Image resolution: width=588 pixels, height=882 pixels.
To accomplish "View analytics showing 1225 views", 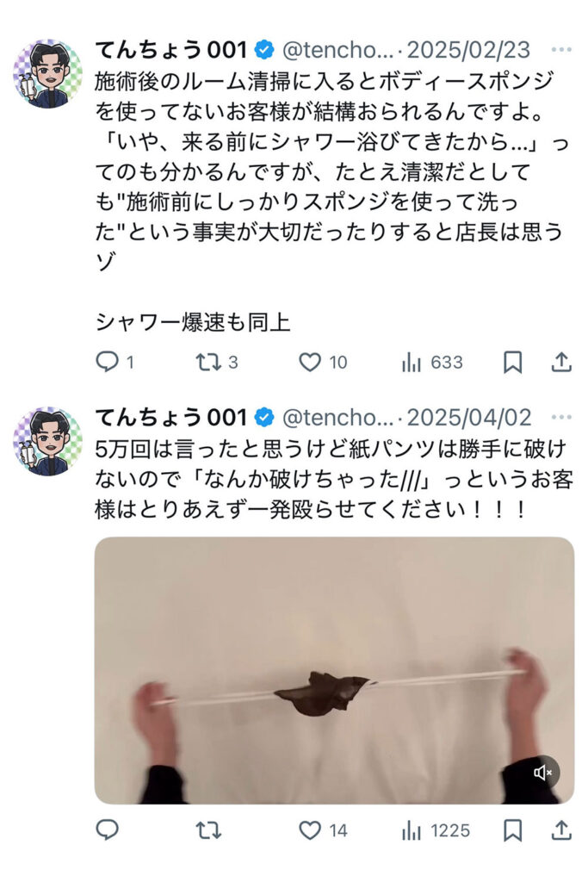I will pos(435,830).
